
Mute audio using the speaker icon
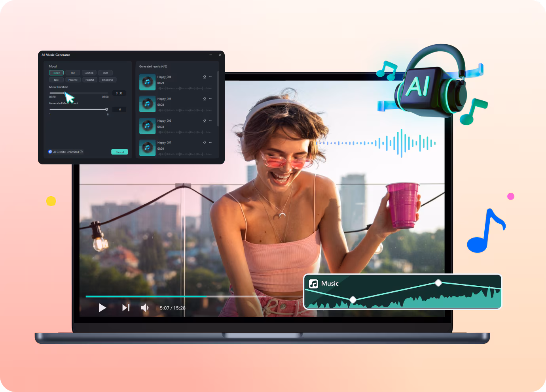[145, 307]
